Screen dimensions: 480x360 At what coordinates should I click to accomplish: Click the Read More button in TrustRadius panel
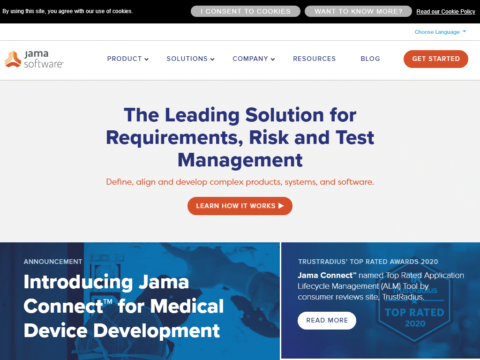[x=327, y=320]
